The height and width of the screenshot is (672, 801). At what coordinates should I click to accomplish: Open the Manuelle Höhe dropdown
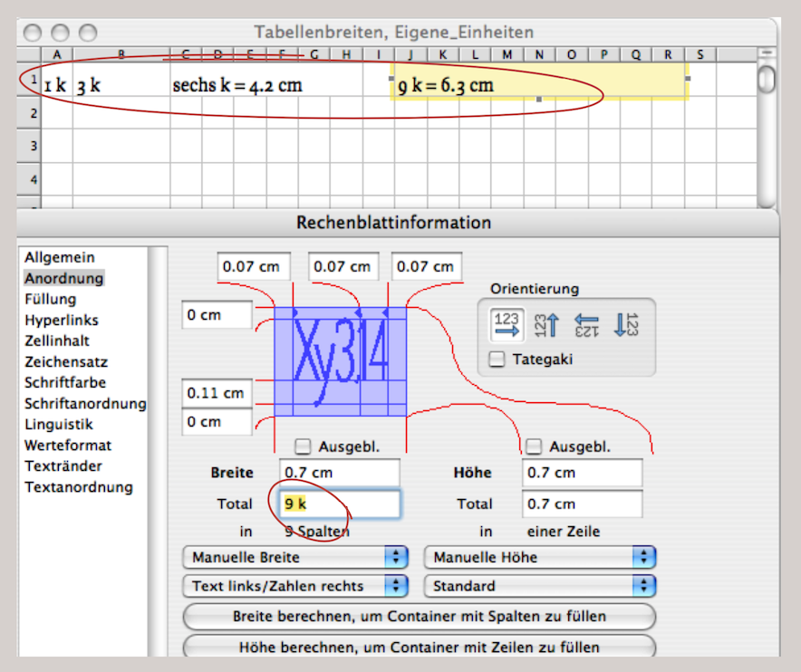(539, 557)
